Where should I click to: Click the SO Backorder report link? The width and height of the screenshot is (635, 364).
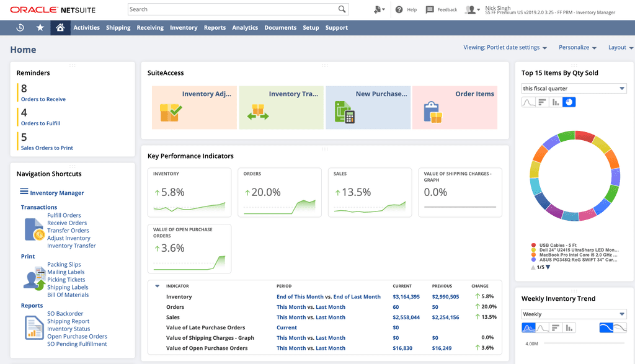tap(65, 313)
